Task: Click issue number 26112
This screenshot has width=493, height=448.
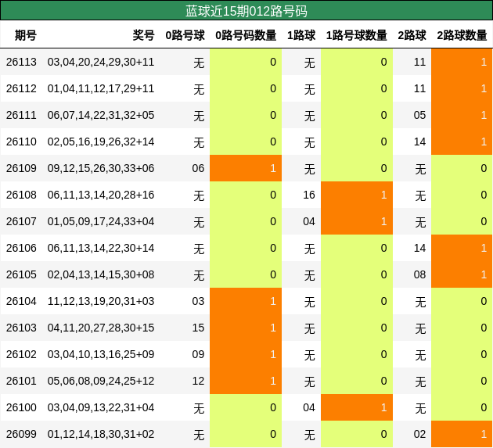Action: coord(21,88)
